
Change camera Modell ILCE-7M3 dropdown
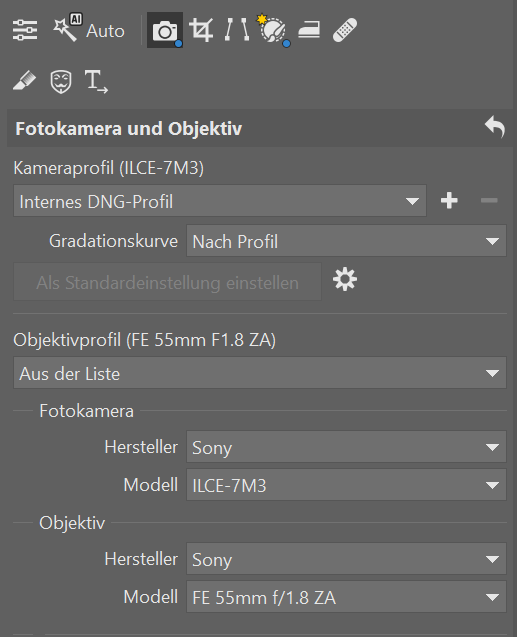(346, 485)
